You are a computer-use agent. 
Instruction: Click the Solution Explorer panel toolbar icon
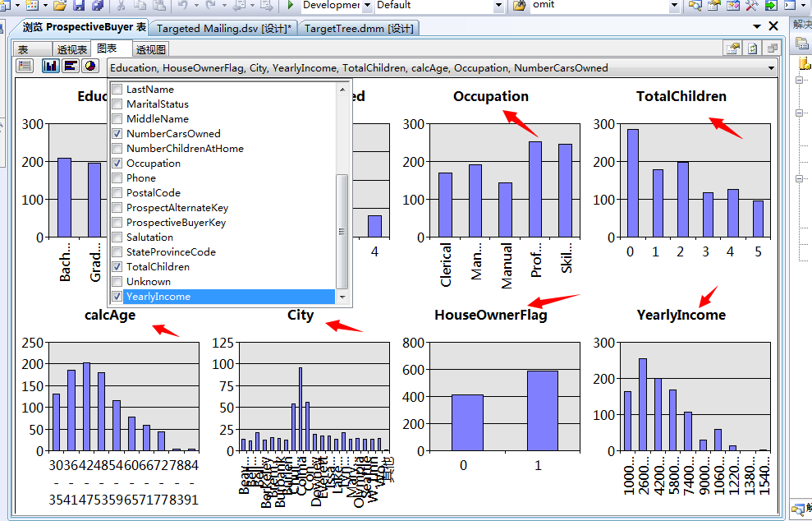(x=802, y=44)
